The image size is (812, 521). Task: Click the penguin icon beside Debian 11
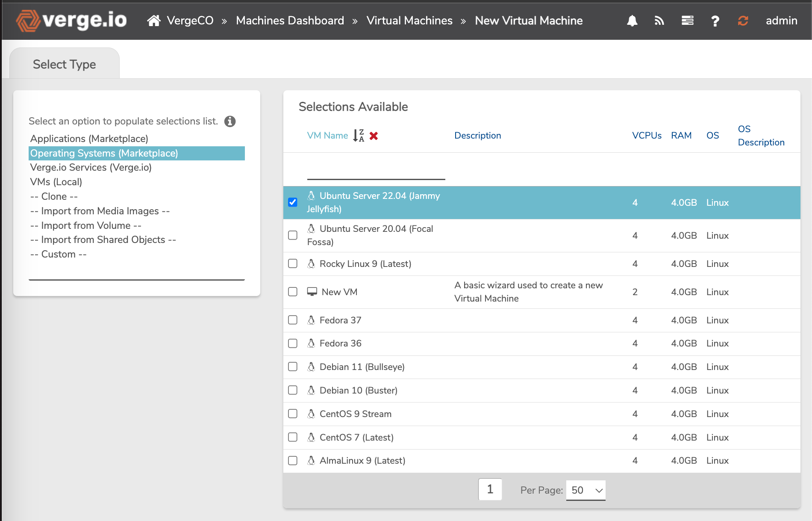pyautogui.click(x=312, y=367)
